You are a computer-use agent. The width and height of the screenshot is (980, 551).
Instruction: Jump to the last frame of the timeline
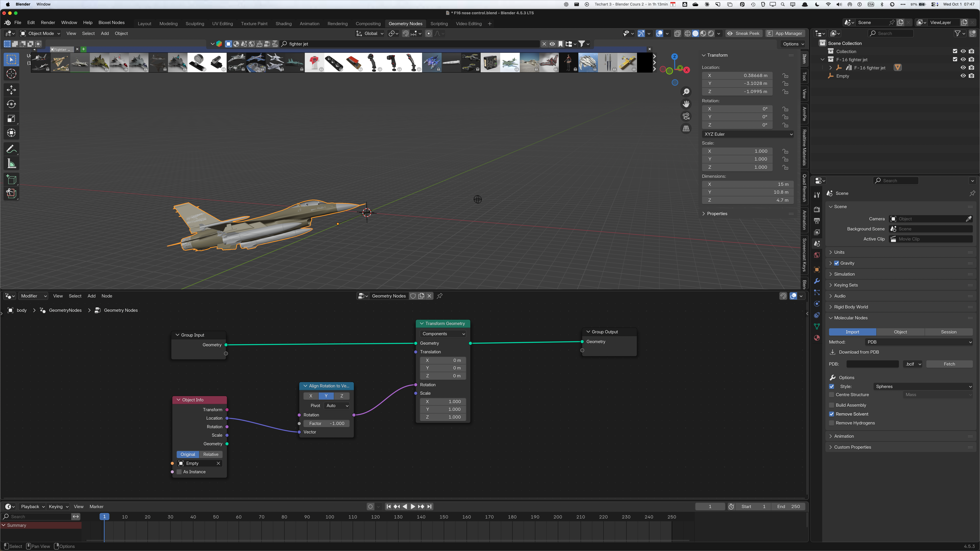coord(429,507)
